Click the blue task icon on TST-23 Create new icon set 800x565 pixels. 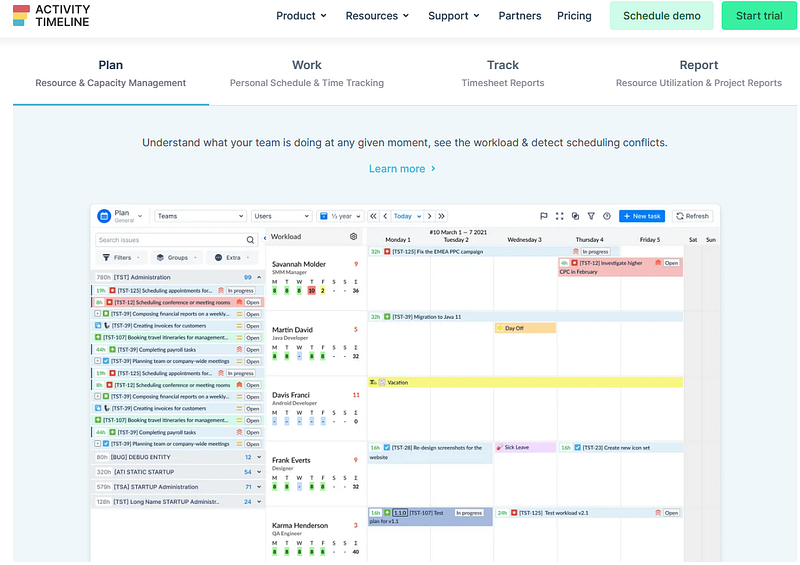[x=578, y=448]
